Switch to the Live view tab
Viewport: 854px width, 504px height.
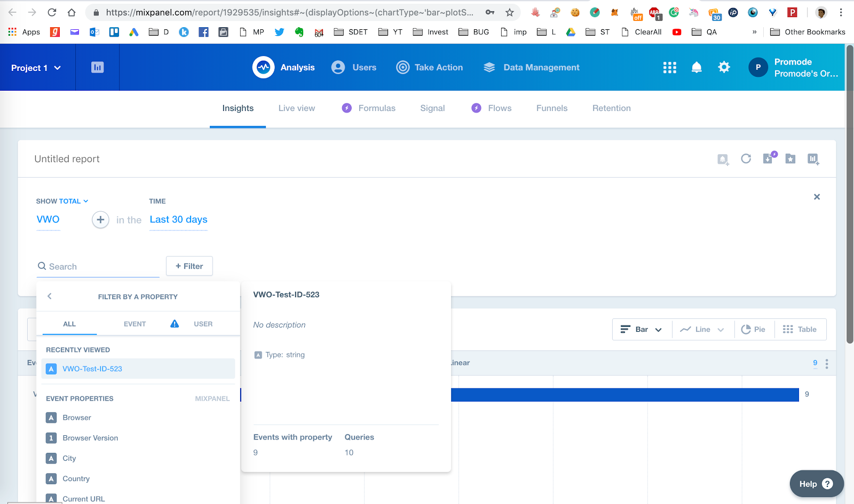coord(297,108)
